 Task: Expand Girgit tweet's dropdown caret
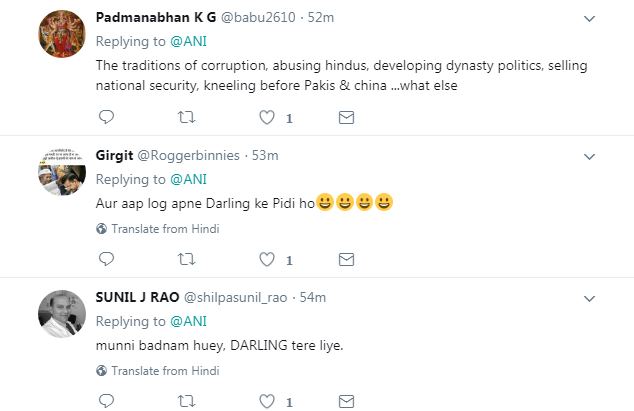[x=590, y=155]
